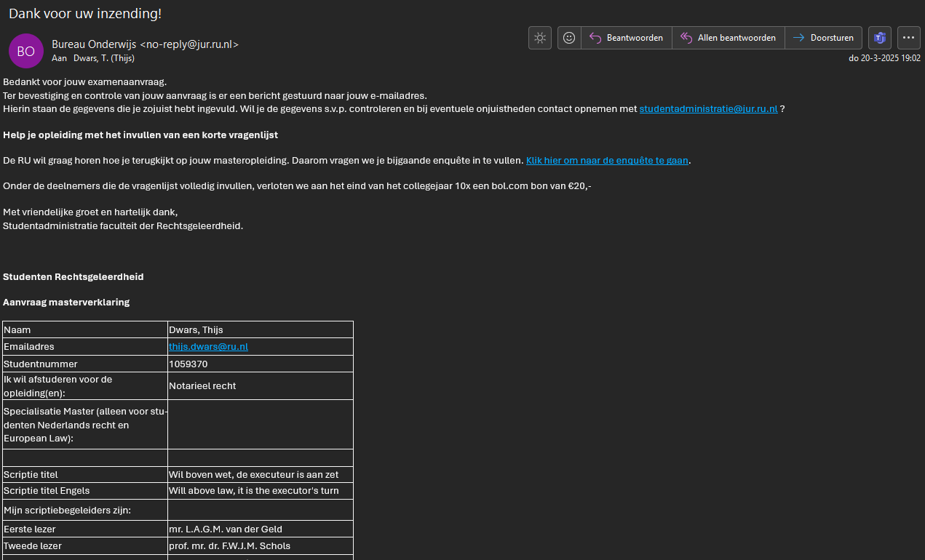925x560 pixels.
Task: Select the recipient Dwars, T. (Thijs)
Action: (103, 58)
